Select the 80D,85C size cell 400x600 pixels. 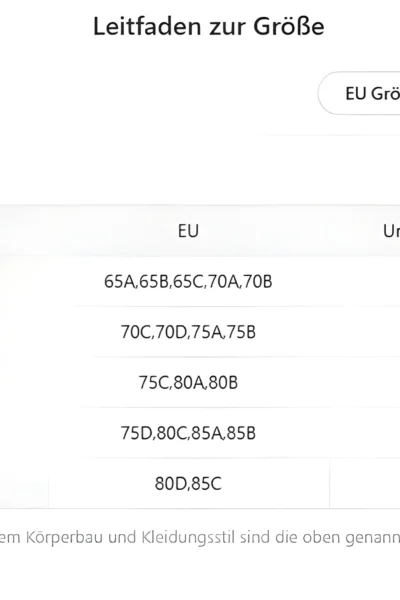point(189,483)
